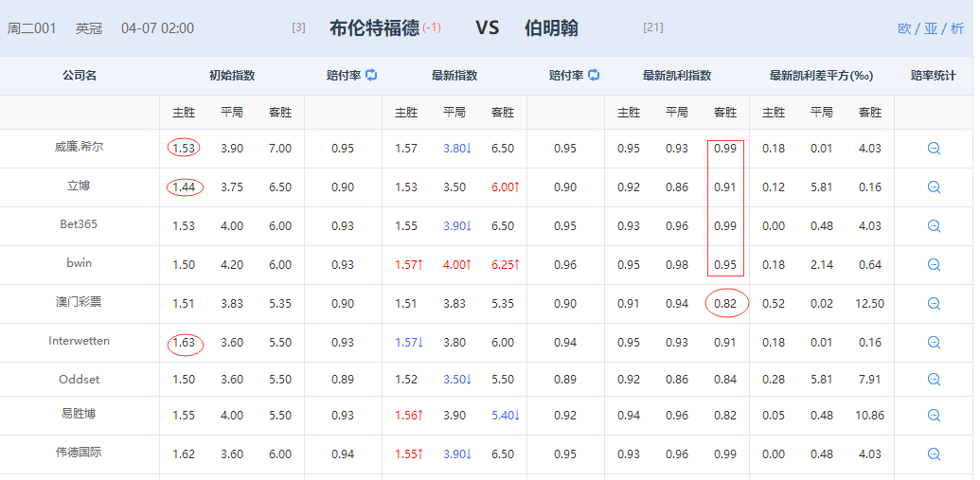Viewport: 980px width, 480px height.
Task: Click Bet365 latest draw odds 3.90↓
Action: [x=457, y=226]
